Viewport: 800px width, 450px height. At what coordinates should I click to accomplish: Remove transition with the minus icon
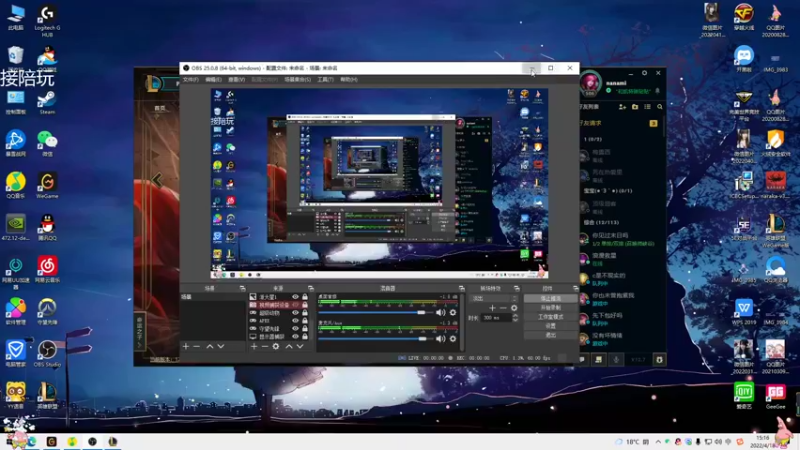click(x=503, y=308)
